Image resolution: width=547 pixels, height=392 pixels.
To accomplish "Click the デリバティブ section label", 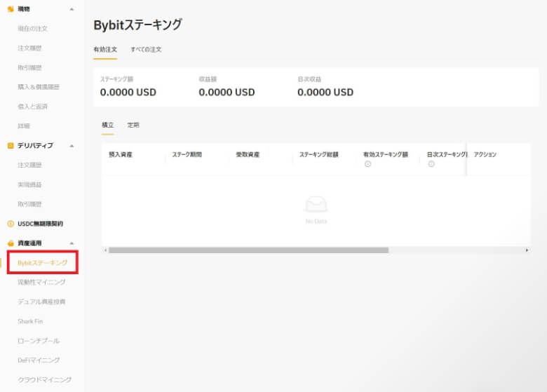I will point(35,145).
